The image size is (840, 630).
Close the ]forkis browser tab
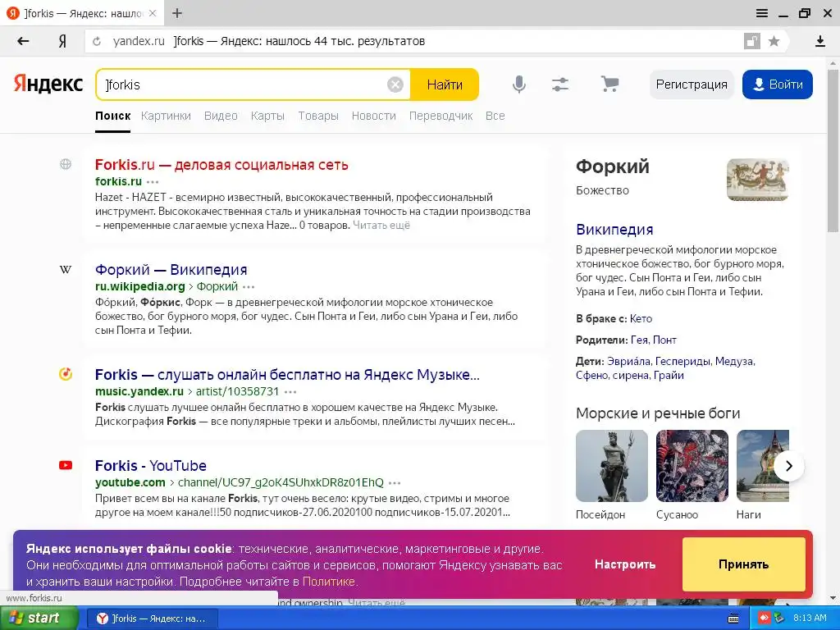point(153,13)
